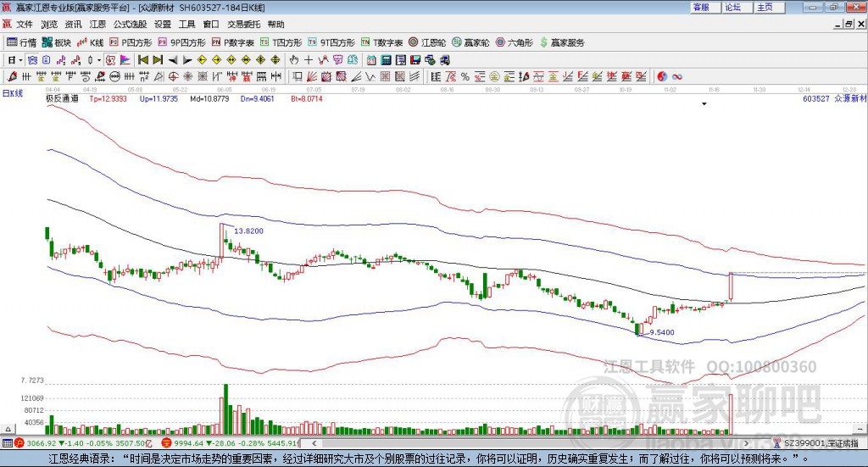Image resolution: width=868 pixels, height=467 pixels.
Task: Click the 客服 customer service button
Action: 705,7
